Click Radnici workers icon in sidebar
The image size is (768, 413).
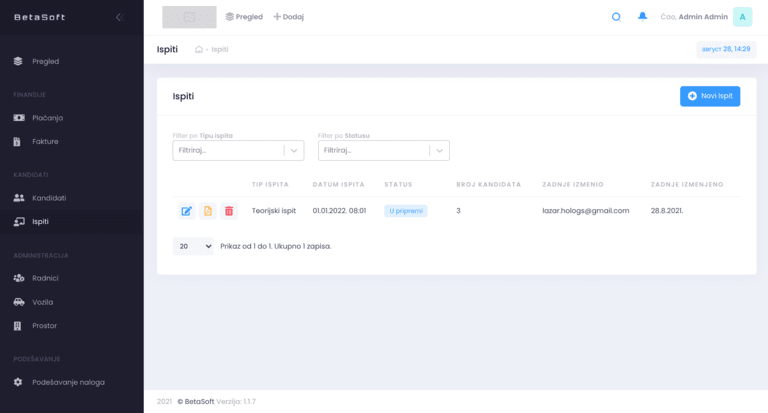pos(19,278)
